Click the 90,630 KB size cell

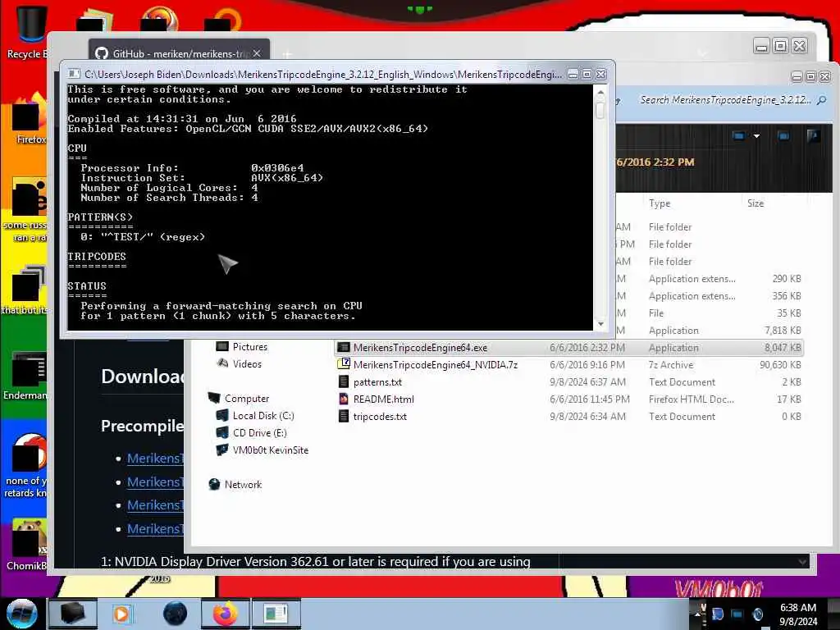[x=780, y=365]
